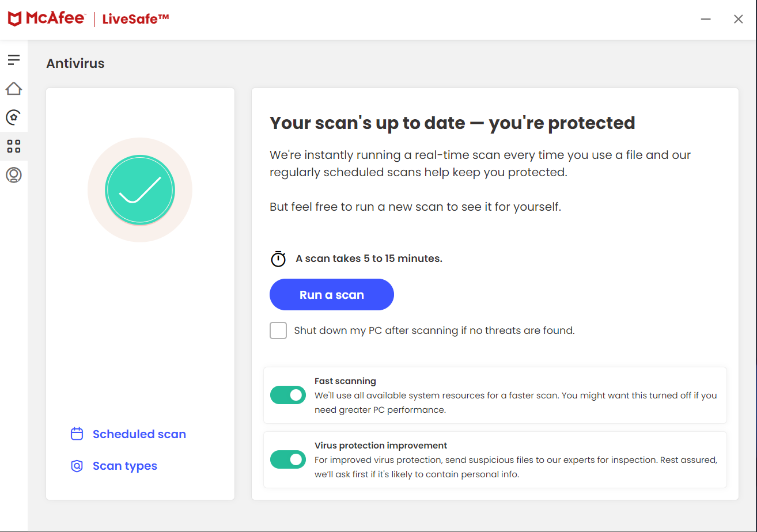Screen dimensions: 757x532
Task: Open the Scan types link
Action: click(x=124, y=466)
